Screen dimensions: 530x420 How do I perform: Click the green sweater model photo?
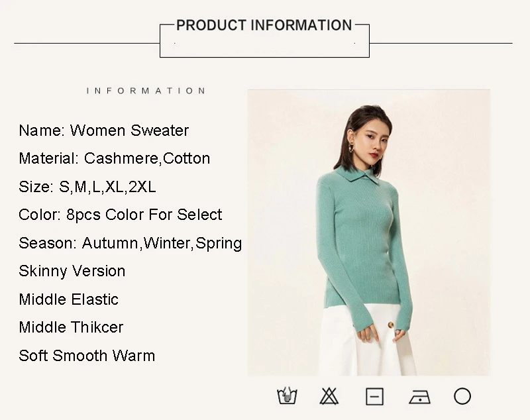point(368,233)
